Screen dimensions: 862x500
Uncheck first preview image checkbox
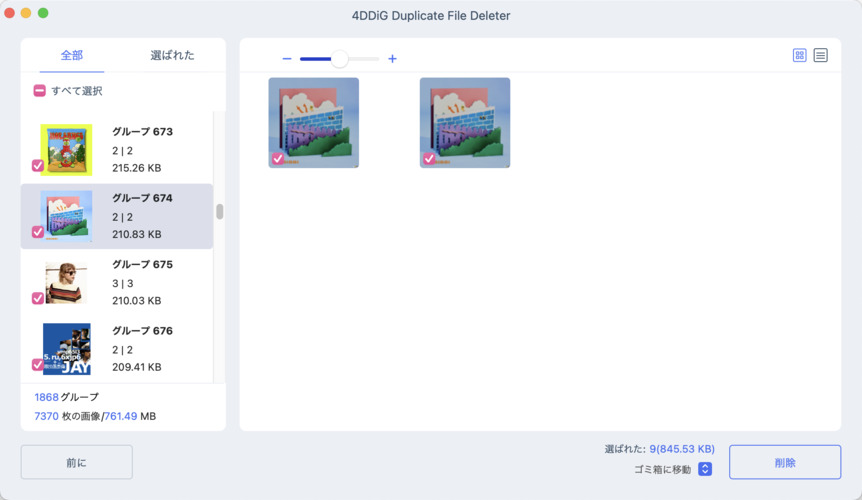(278, 159)
